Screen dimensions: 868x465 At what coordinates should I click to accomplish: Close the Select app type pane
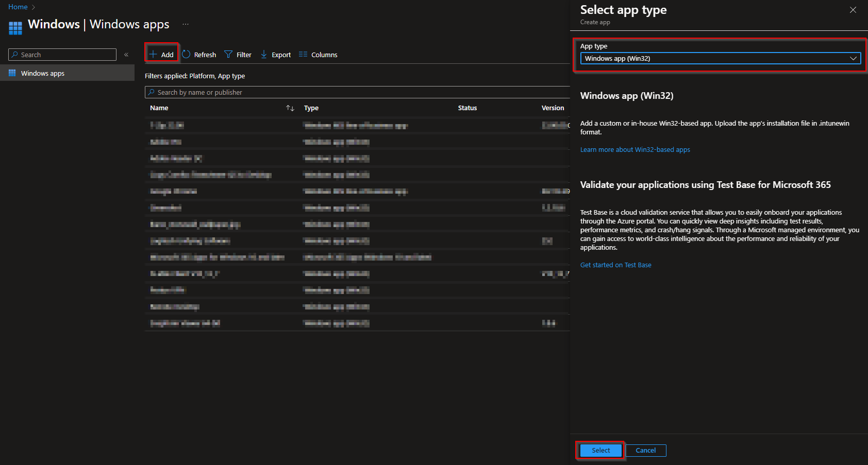pos(853,9)
